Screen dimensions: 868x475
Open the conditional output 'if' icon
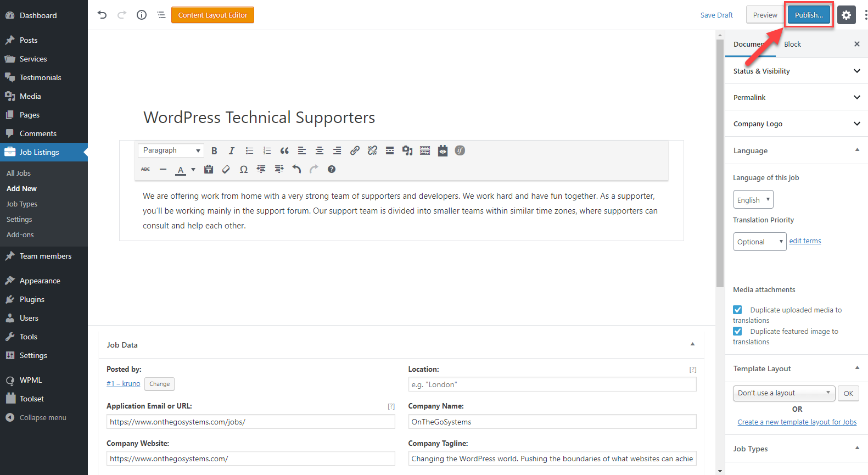pos(460,150)
